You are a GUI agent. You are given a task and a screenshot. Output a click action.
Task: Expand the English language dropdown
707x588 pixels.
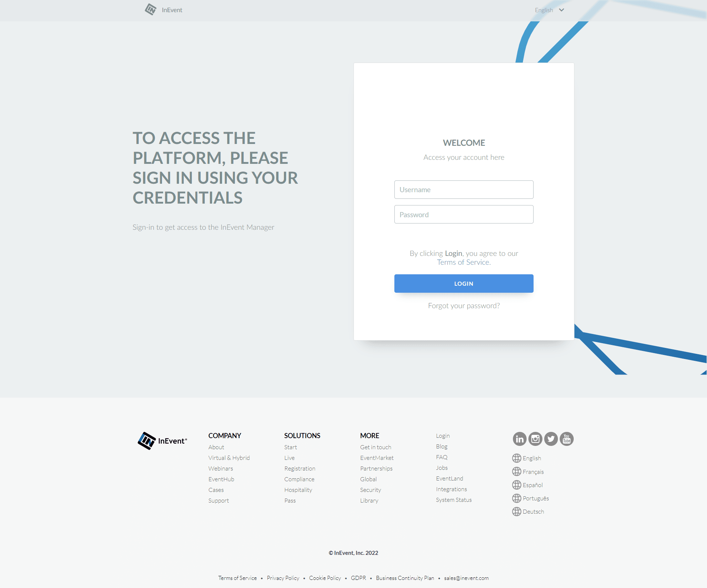click(548, 10)
